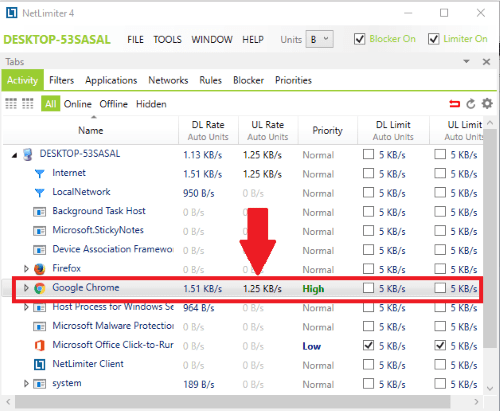
Task: Show only Online items
Action: click(78, 104)
